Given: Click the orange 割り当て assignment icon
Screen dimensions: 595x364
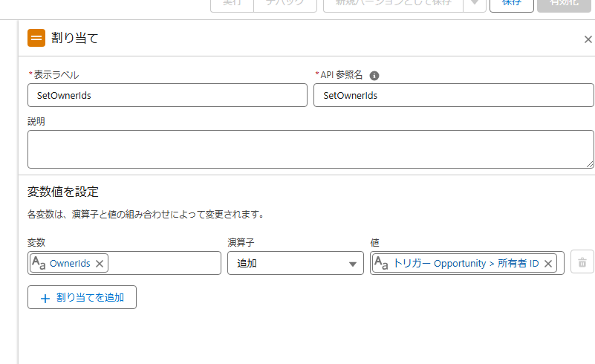Looking at the screenshot, I should point(36,38).
